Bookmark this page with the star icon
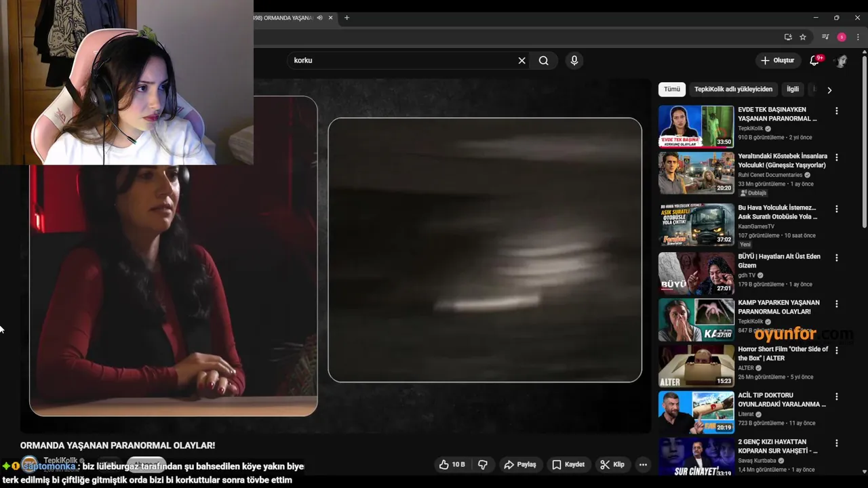The width and height of the screenshot is (868, 488). click(x=803, y=37)
